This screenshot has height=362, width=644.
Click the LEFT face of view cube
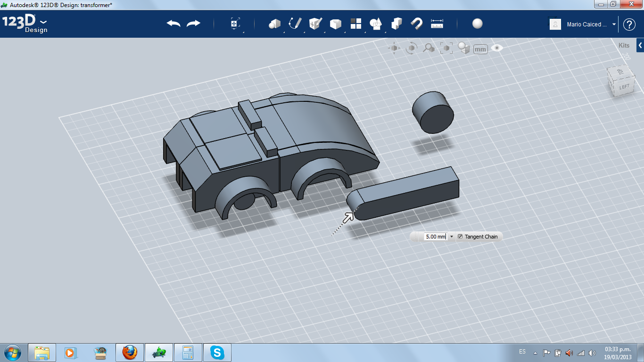[x=624, y=87]
